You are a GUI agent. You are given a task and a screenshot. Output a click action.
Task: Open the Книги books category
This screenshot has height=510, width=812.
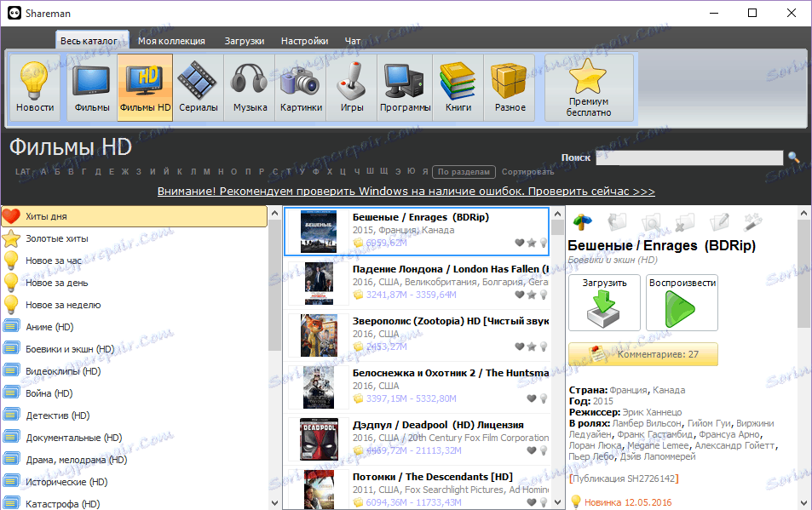pyautogui.click(x=458, y=88)
